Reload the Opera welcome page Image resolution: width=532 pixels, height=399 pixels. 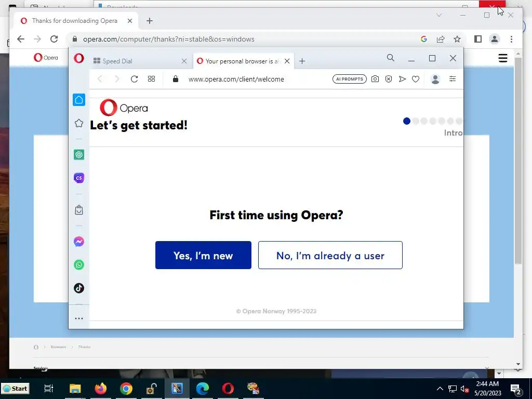pos(135,79)
